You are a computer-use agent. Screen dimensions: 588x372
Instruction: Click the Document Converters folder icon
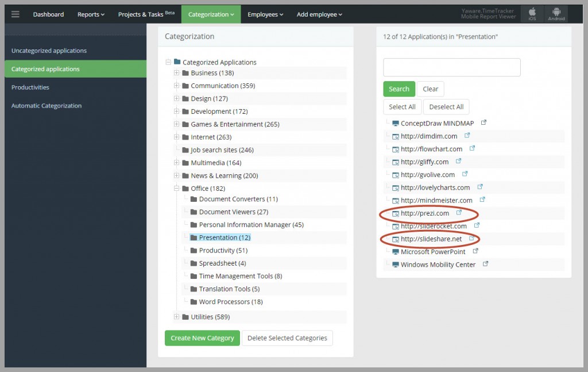[194, 199]
